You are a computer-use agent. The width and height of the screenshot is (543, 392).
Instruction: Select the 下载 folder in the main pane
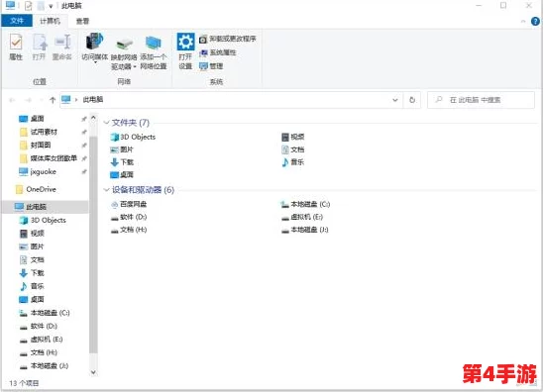[x=122, y=162]
